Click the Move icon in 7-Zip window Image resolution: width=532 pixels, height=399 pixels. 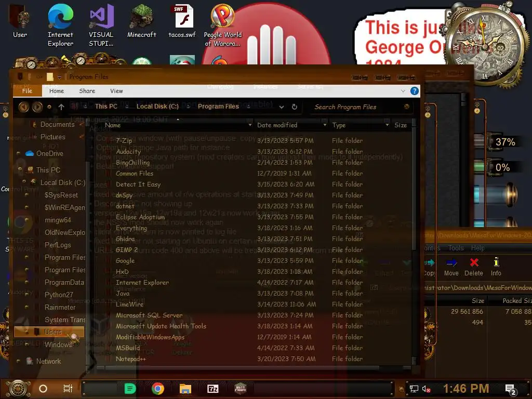click(x=451, y=267)
